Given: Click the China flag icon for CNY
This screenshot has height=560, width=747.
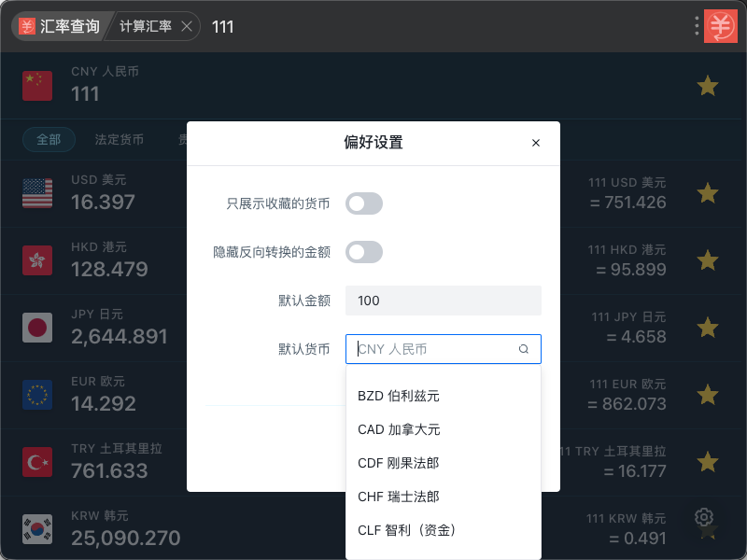Looking at the screenshot, I should 37,86.
